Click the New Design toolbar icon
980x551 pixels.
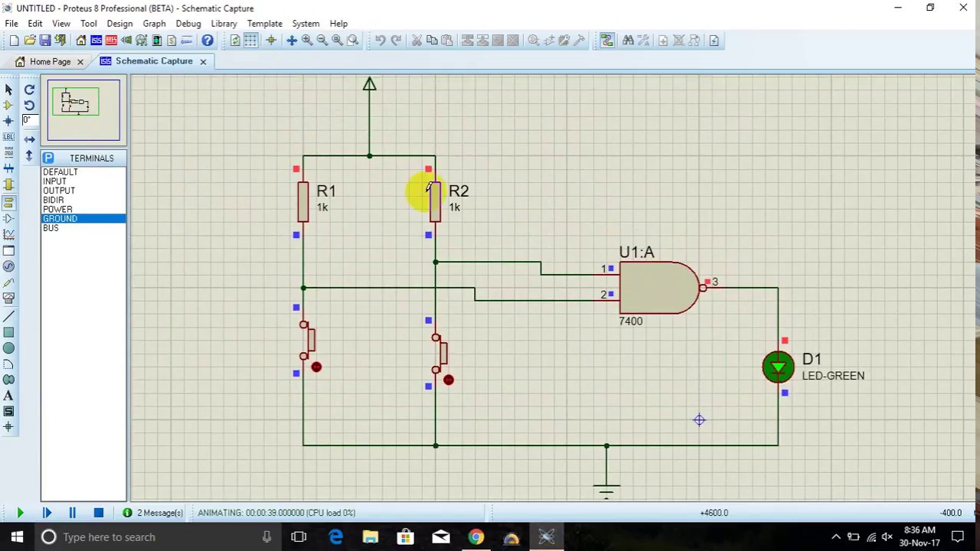click(14, 41)
